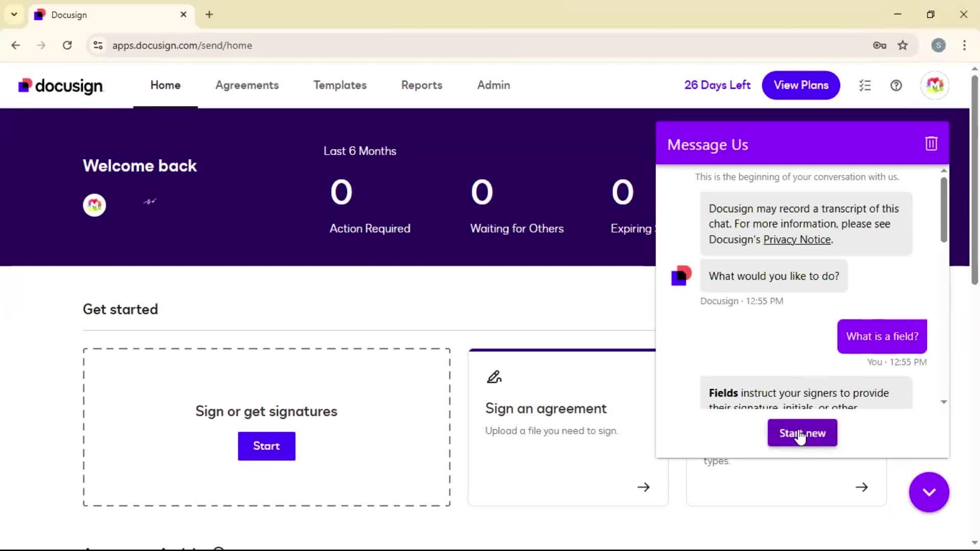This screenshot has width=980, height=551.
Task: Click the browser forward arrow
Action: point(41,45)
